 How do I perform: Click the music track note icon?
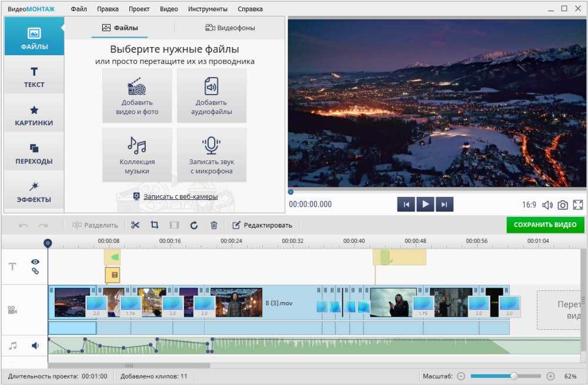[x=13, y=346]
